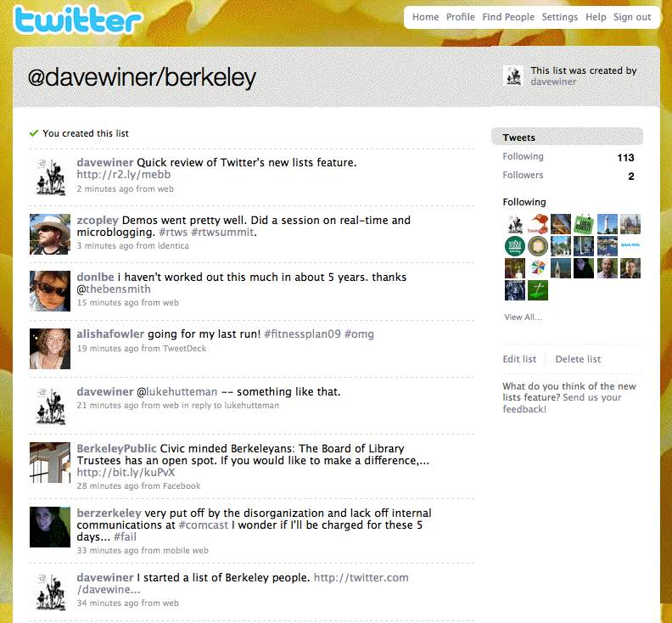Open the r2.ly/mebb link
This screenshot has height=623, width=672.
tap(123, 175)
